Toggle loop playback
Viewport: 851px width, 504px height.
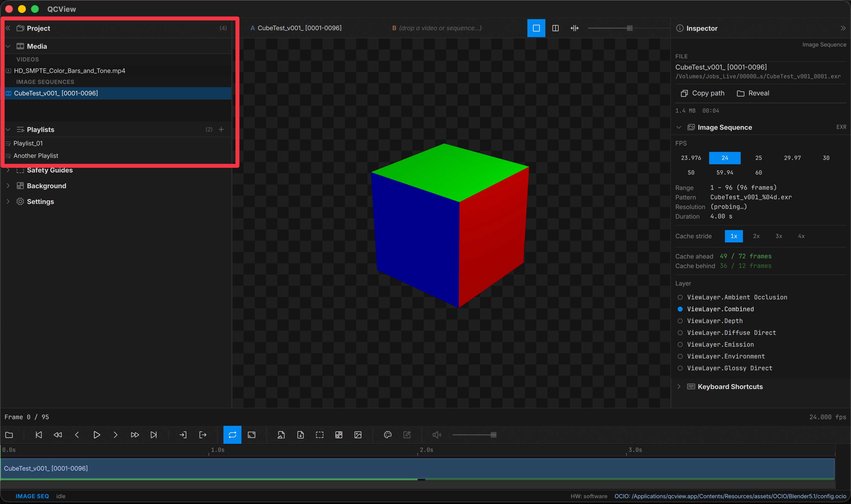pos(232,435)
